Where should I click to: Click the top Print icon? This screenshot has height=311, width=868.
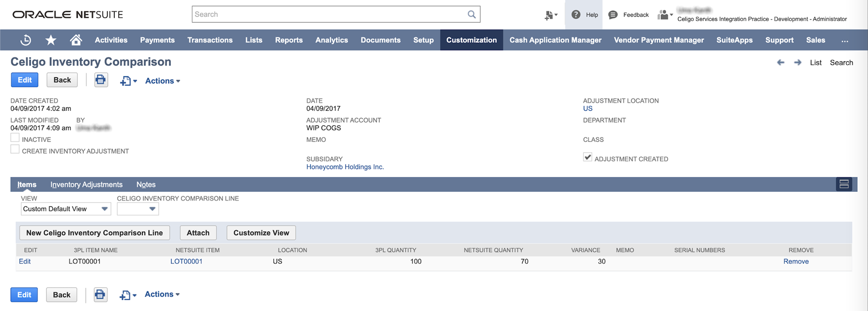pyautogui.click(x=101, y=80)
